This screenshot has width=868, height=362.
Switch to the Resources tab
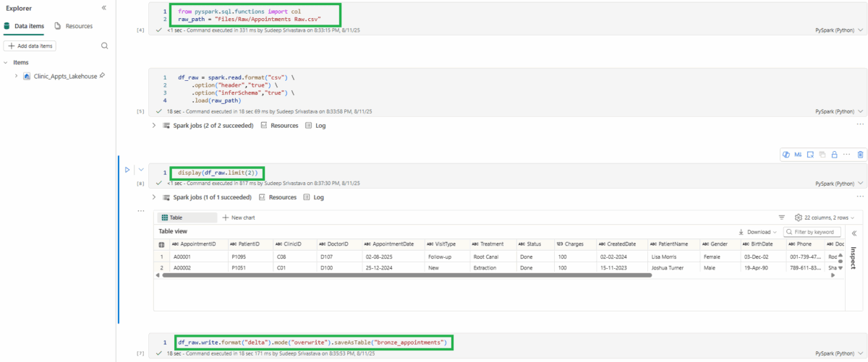[74, 26]
